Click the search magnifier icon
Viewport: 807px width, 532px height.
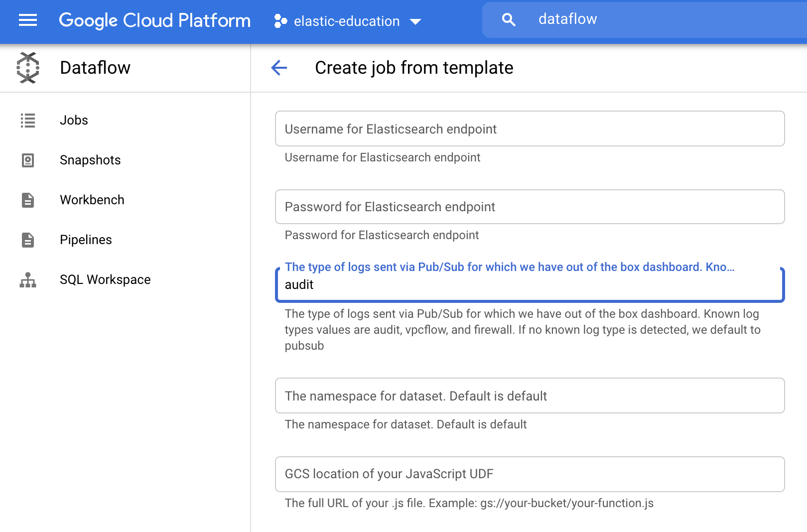(508, 19)
